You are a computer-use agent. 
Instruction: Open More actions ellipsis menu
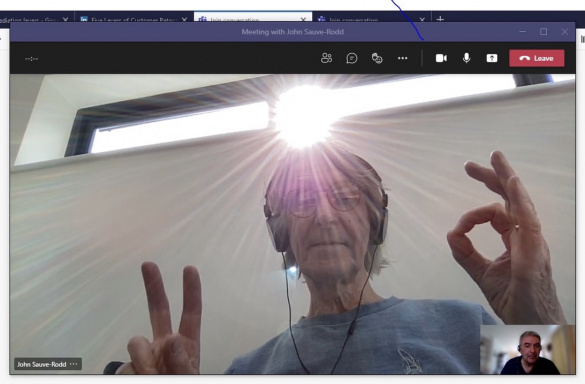403,58
